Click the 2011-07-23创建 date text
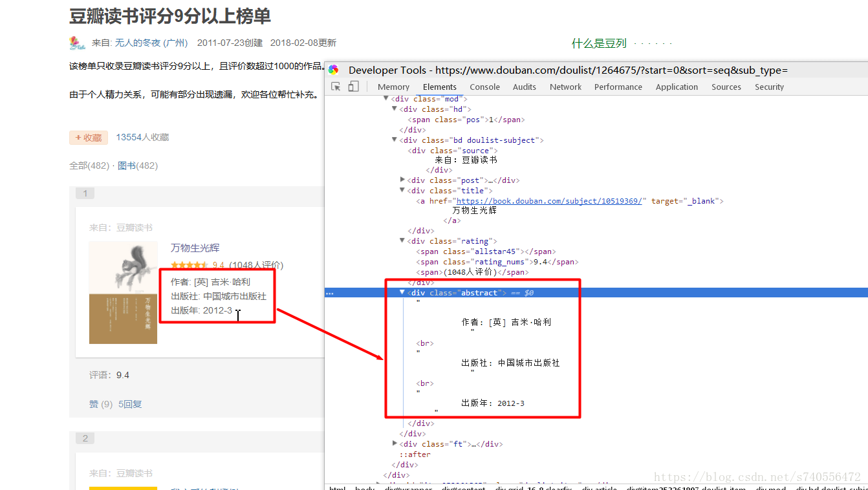The width and height of the screenshot is (868, 490). point(230,43)
